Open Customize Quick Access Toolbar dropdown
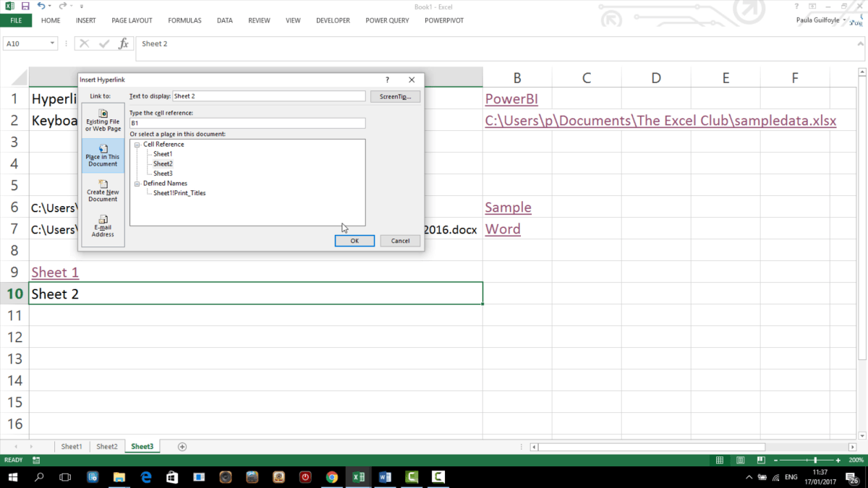The image size is (868, 488). 82,7
